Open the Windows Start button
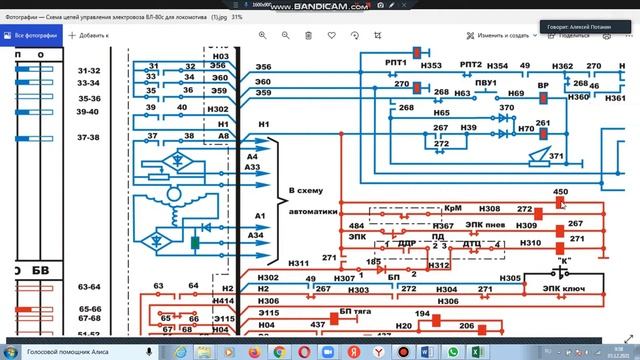This screenshot has width=640, height=360. (x=10, y=352)
